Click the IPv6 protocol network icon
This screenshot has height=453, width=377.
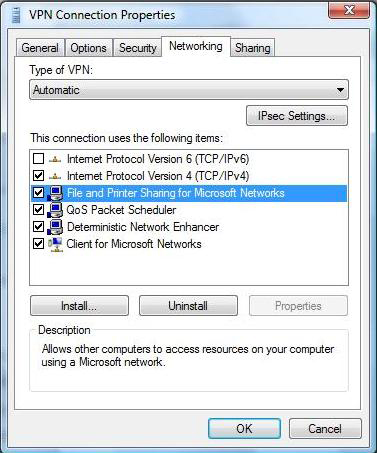click(x=55, y=159)
